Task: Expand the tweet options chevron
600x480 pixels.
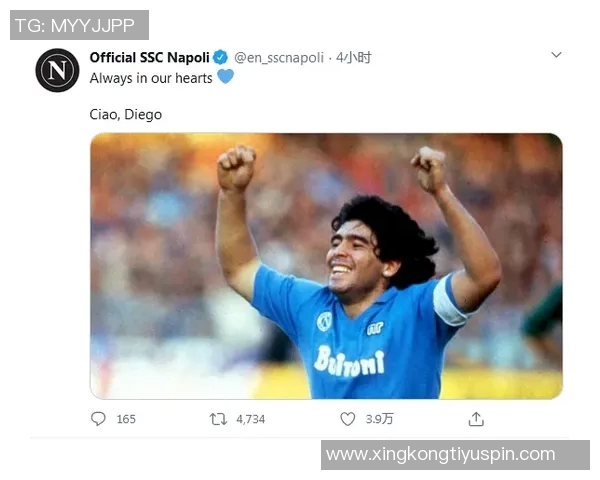Action: tap(556, 55)
